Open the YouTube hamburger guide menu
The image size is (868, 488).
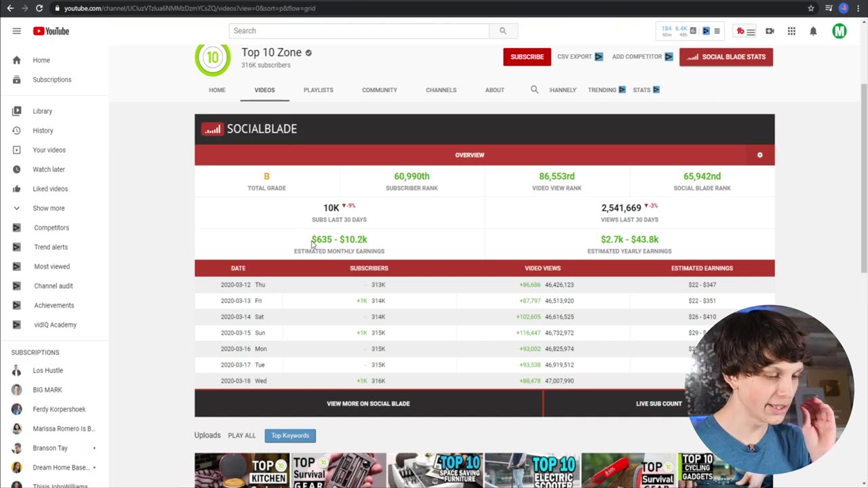[16, 31]
